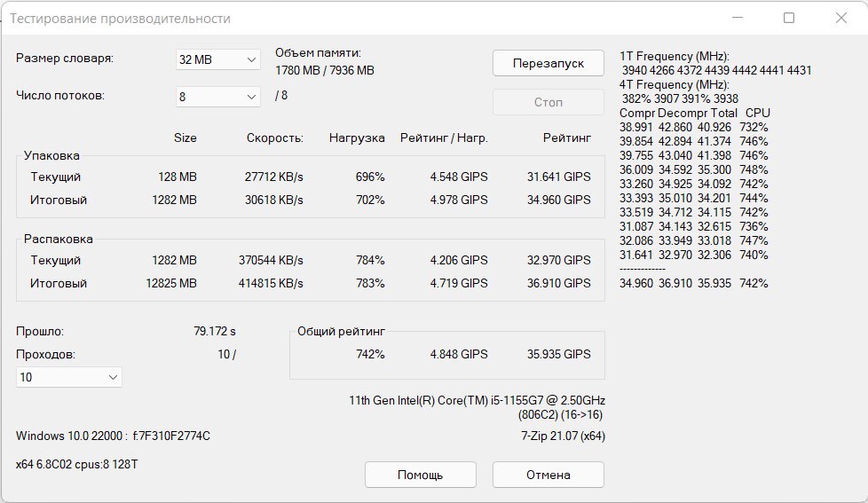The width and height of the screenshot is (868, 503).
Task: Click the greyed-out Стоп button
Action: point(548,102)
